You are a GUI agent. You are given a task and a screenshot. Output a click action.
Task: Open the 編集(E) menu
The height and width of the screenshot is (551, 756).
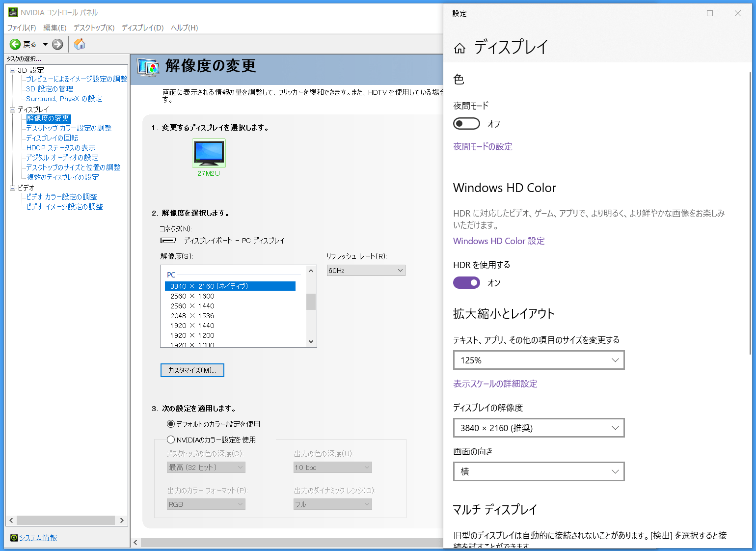55,28
